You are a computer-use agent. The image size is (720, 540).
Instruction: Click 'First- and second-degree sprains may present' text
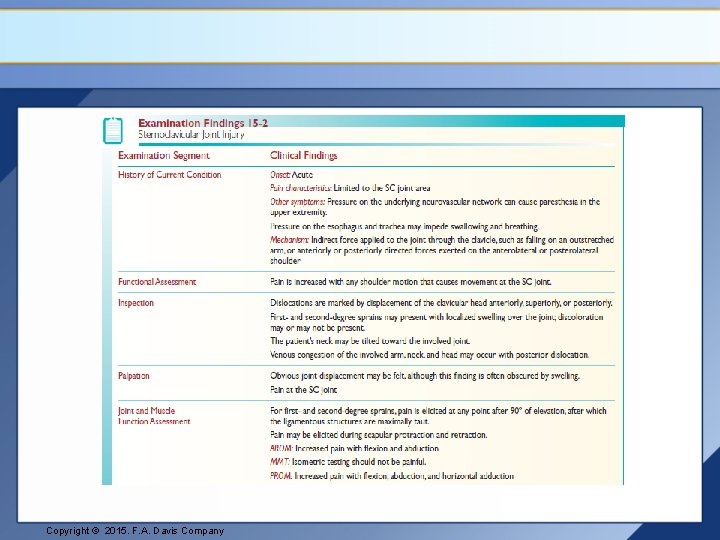pyautogui.click(x=437, y=322)
